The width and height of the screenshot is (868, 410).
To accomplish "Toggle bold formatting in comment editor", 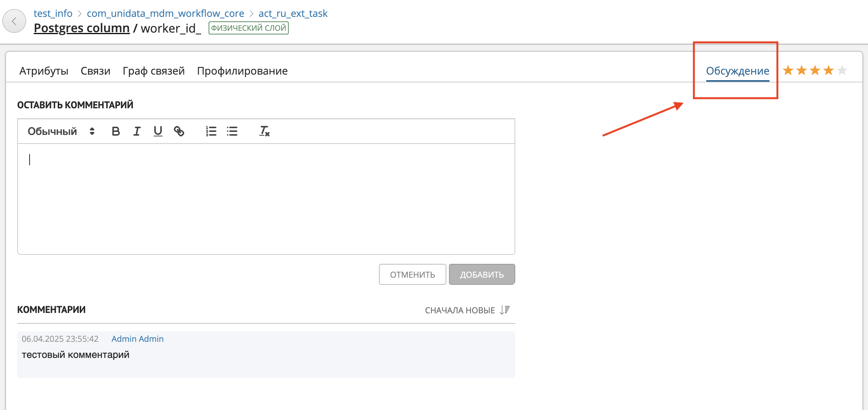I will [116, 131].
